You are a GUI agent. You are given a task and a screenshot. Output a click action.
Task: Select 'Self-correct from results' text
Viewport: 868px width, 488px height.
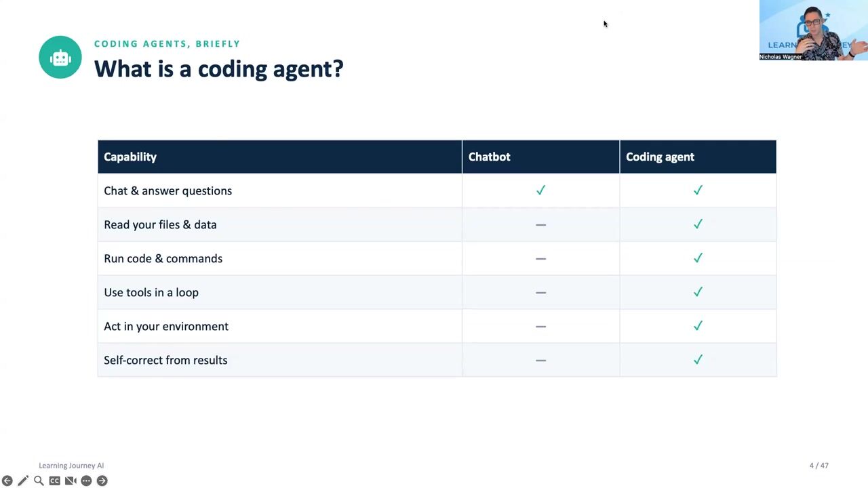(x=165, y=361)
